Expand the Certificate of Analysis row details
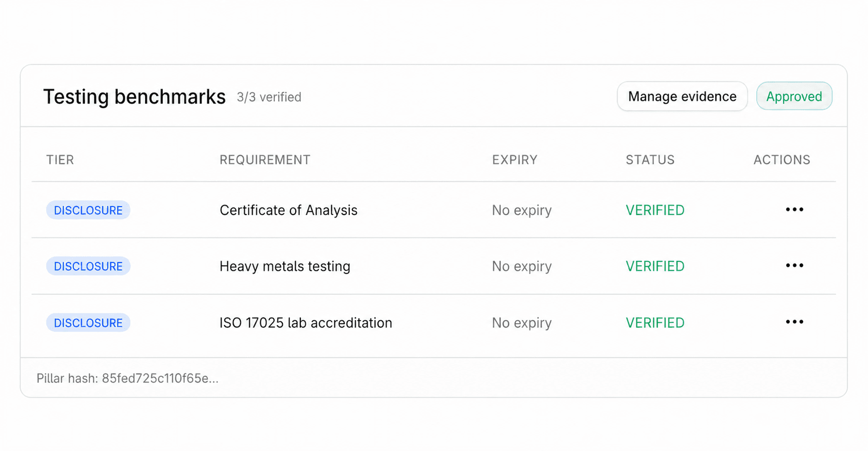This screenshot has height=451, width=868. click(288, 210)
